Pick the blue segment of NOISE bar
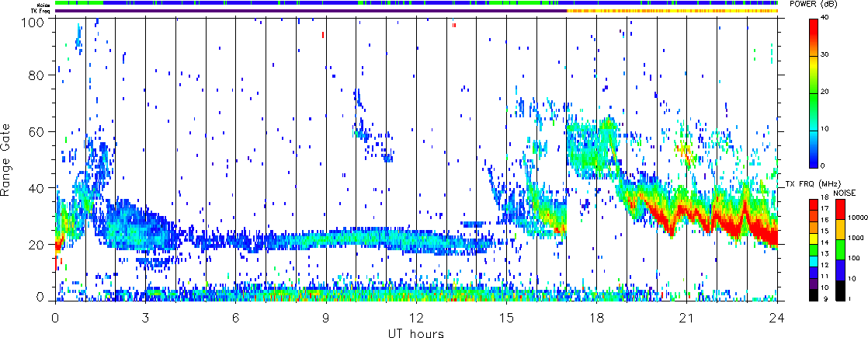Viewport: 868px width, 338px height. [840, 270]
